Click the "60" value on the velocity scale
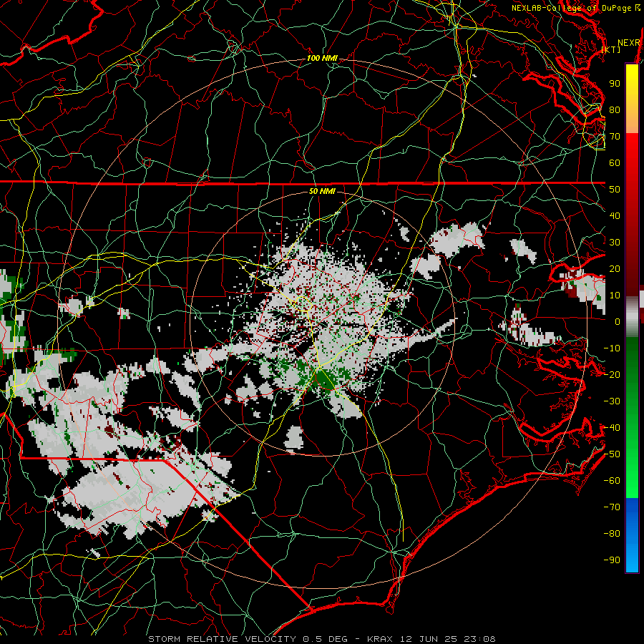Screen dimensions: 644x644 (x=615, y=163)
